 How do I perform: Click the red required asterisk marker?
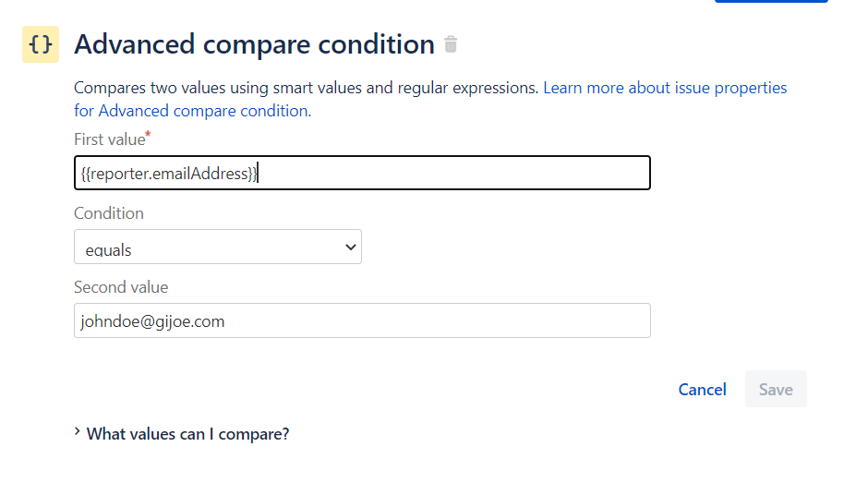tap(148, 134)
